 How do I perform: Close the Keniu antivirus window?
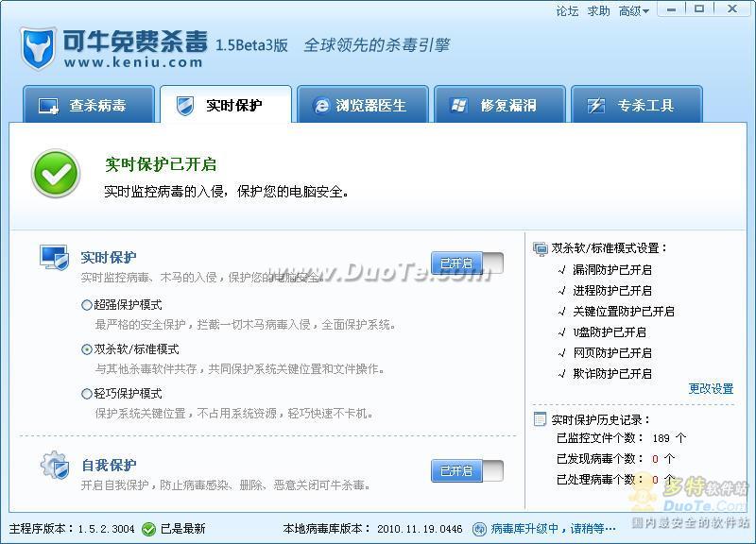point(731,8)
